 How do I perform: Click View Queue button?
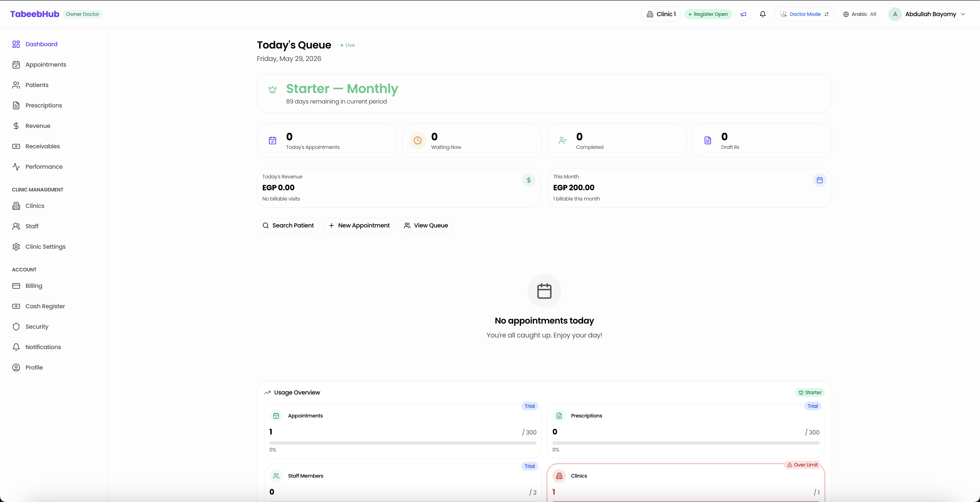pos(426,226)
